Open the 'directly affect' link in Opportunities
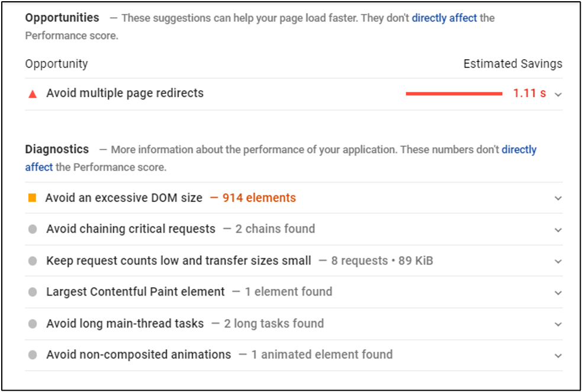The image size is (582, 392). click(x=444, y=18)
